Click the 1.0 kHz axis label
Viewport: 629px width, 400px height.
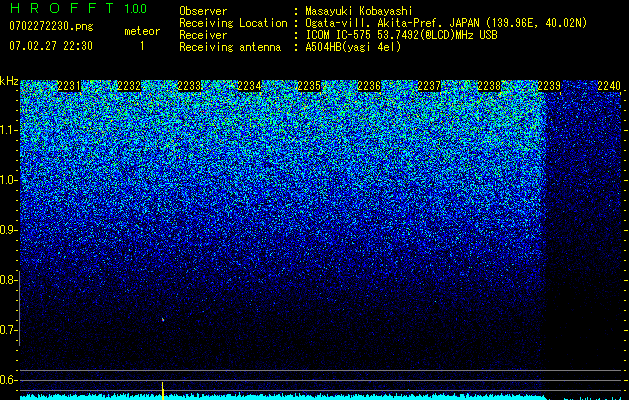click(x=7, y=180)
